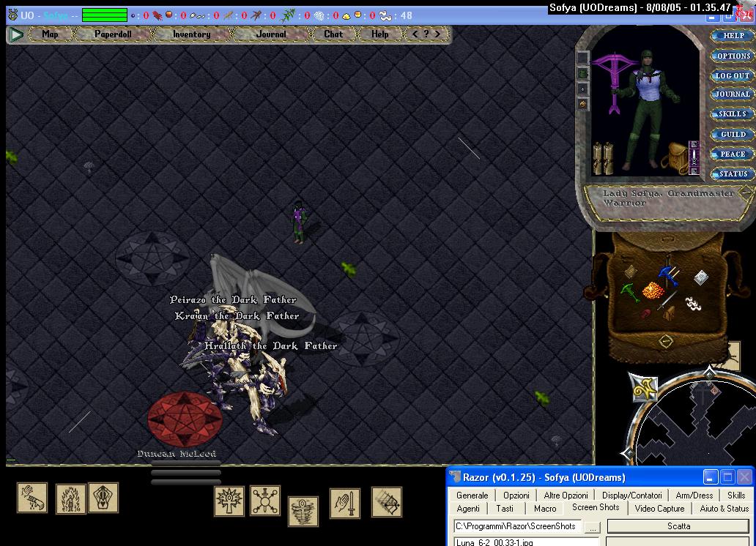
Task: Open the SKILLS list from paperdoll
Action: click(733, 114)
